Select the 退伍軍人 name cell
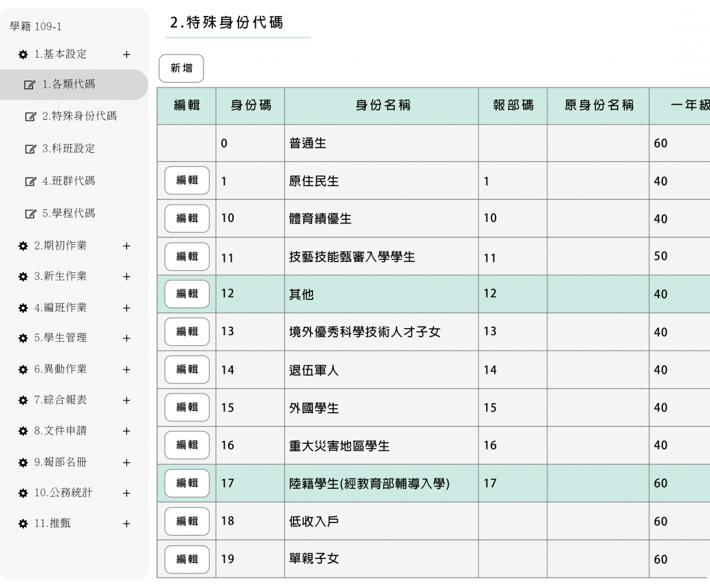The image size is (710, 588). click(x=382, y=369)
